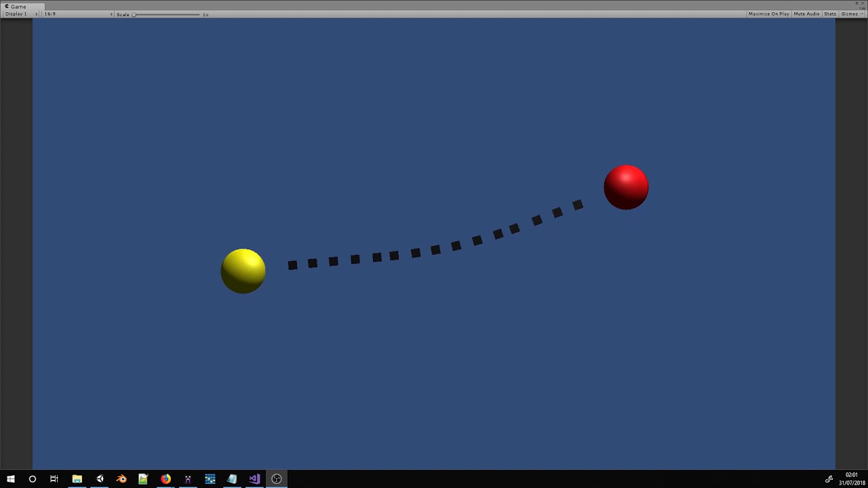
Task: Toggle the Gizmos button
Action: 849,14
